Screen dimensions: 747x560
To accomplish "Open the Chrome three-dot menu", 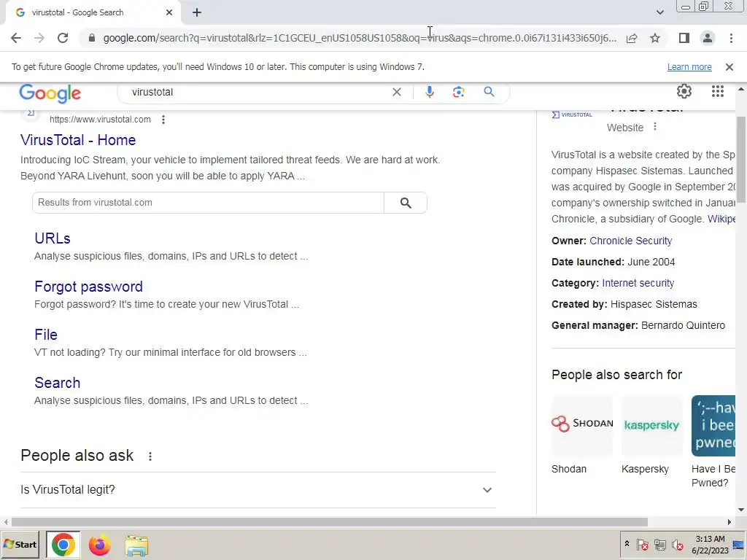I will point(731,38).
